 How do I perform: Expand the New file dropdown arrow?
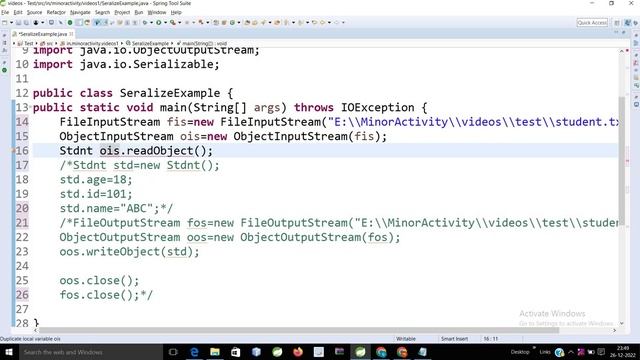click(11, 22)
